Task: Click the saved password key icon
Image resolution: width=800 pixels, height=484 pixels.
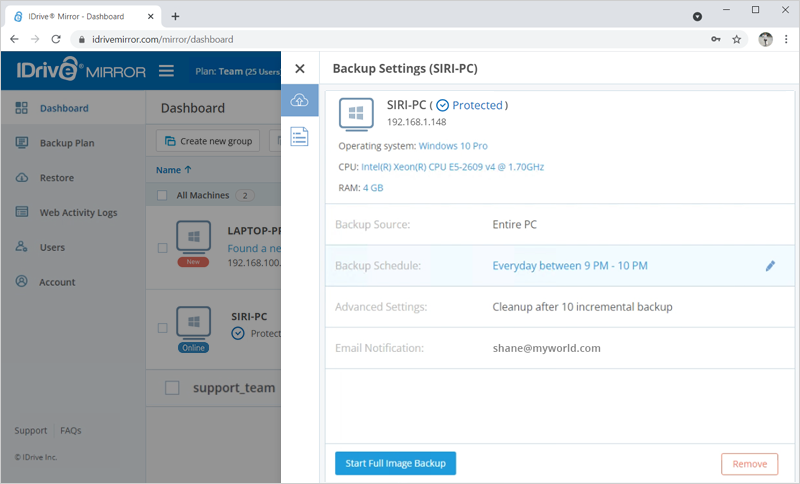Action: pyautogui.click(x=716, y=39)
